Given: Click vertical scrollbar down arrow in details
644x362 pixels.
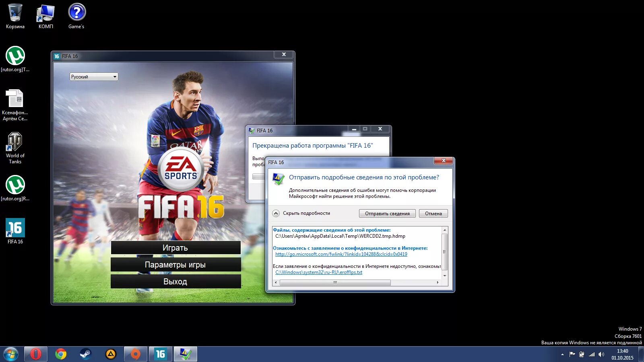Looking at the screenshot, I should pyautogui.click(x=445, y=276).
